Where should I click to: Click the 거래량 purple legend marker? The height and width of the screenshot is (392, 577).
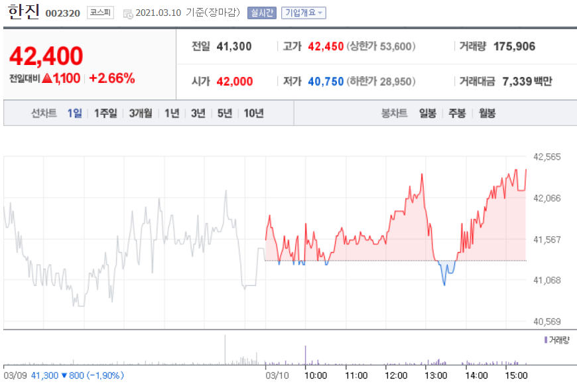[x=546, y=340]
